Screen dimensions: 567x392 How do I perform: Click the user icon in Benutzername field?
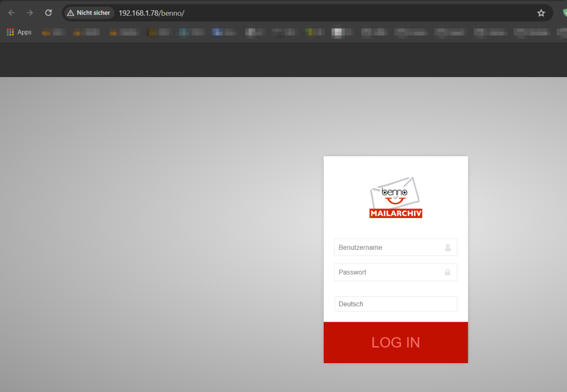point(448,248)
